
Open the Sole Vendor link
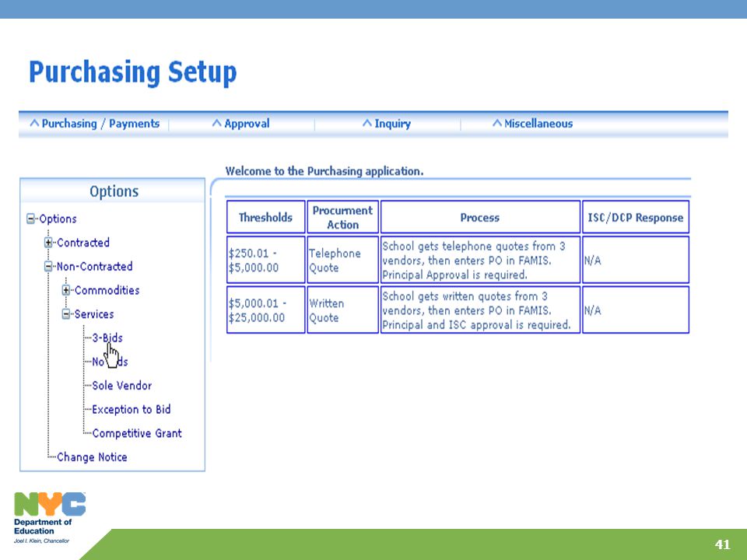(x=121, y=385)
